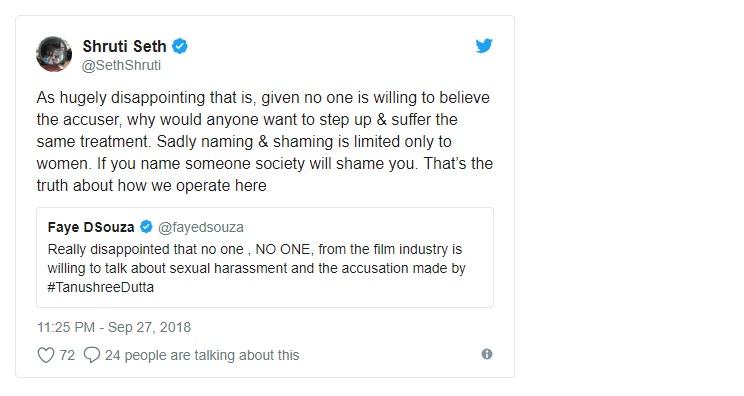Open Shruti Seth's profile name link
Screen dimensions: 744x396
coord(124,46)
